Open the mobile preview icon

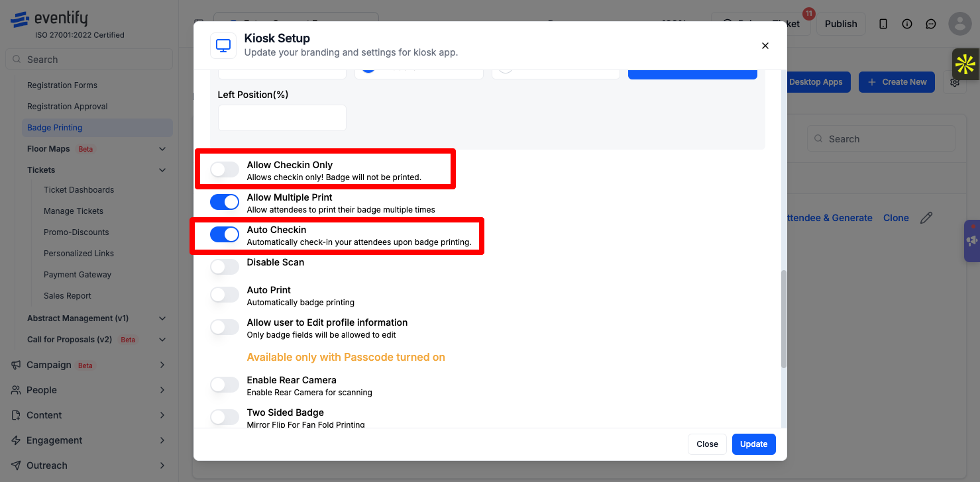pyautogui.click(x=883, y=24)
